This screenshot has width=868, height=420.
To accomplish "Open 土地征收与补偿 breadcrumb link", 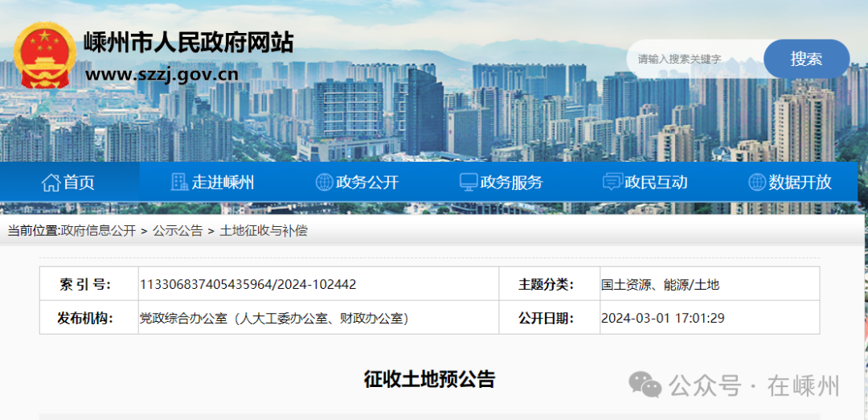I will [264, 231].
